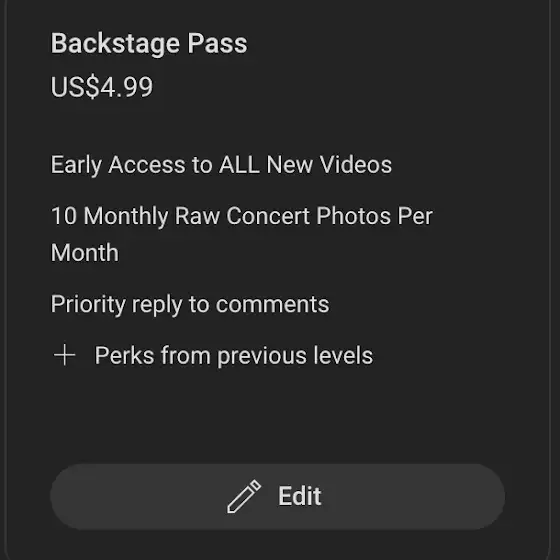Click the pencil icon on Edit button
The image size is (560, 560).
coord(244,496)
